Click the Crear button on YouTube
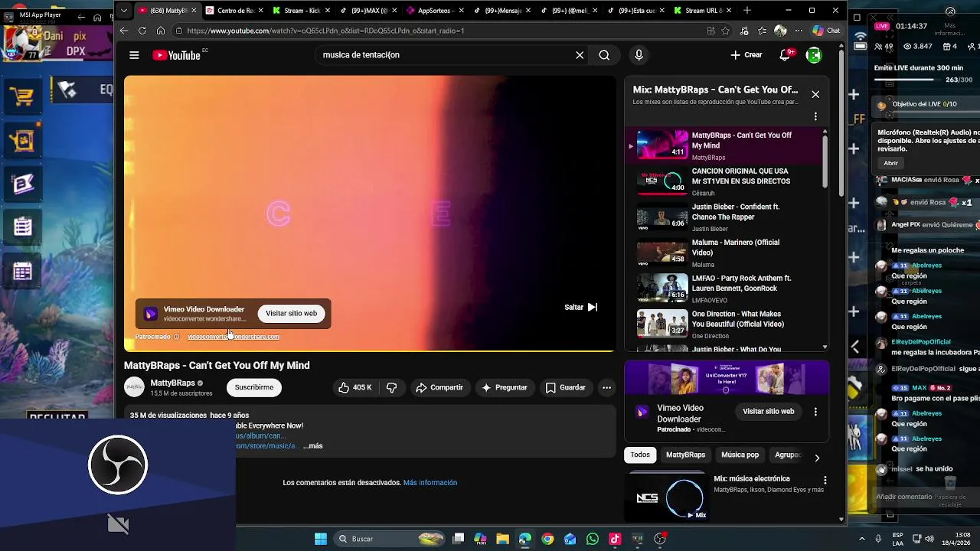980x551 pixels. tap(746, 55)
